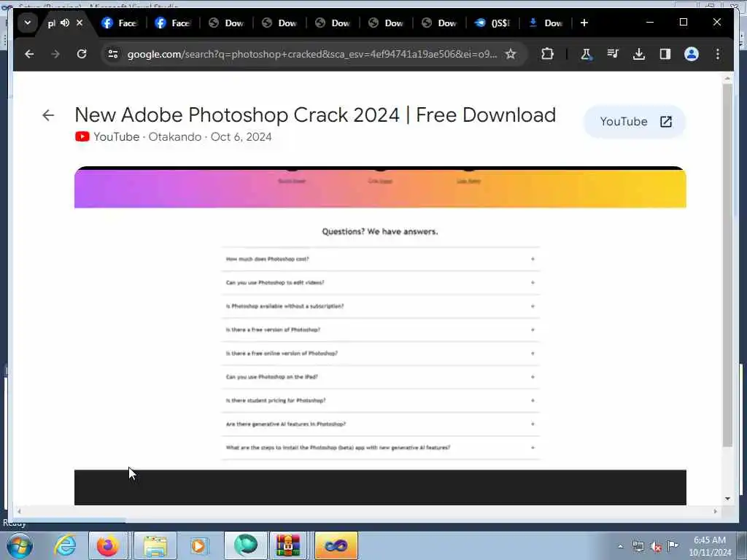This screenshot has width=747, height=560.
Task: Toggle the browser side panel
Action: [x=665, y=54]
